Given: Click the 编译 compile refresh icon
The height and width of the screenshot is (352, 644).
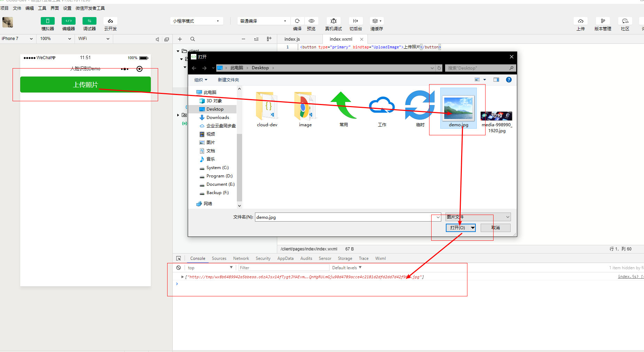Looking at the screenshot, I should (297, 21).
